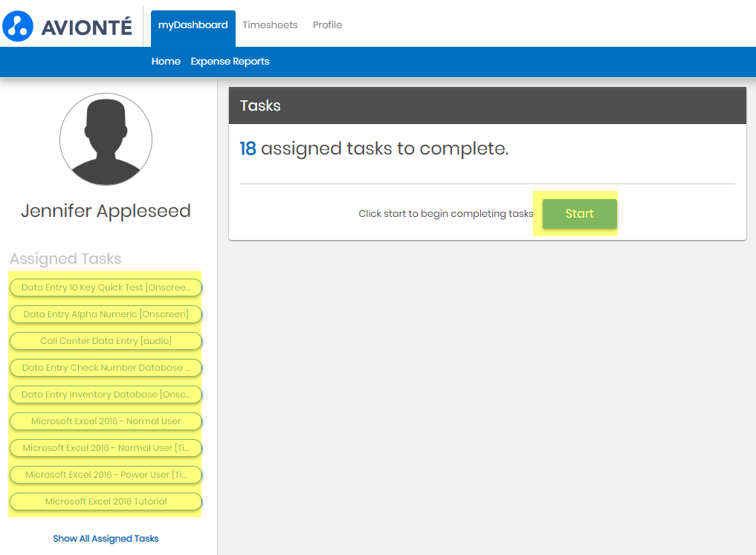756x555 pixels.
Task: Select Home in the blue navigation bar
Action: tap(166, 61)
